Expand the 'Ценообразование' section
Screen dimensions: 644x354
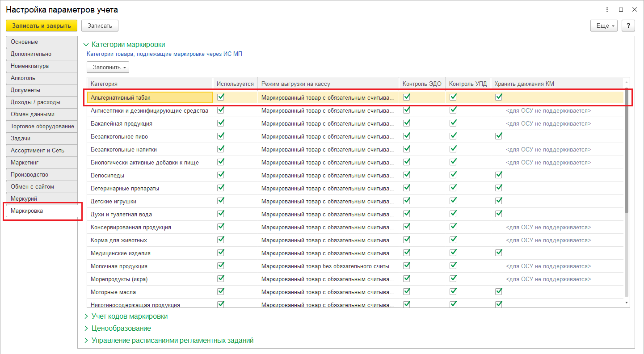[121, 329]
